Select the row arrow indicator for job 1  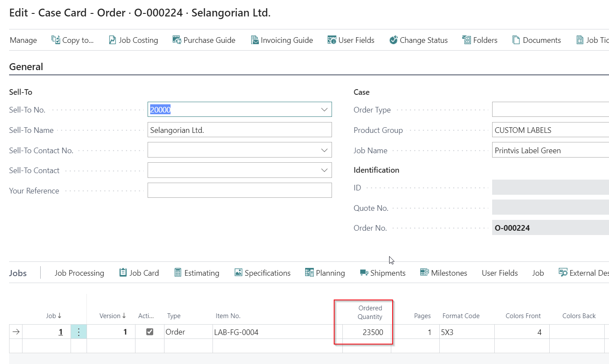click(16, 332)
